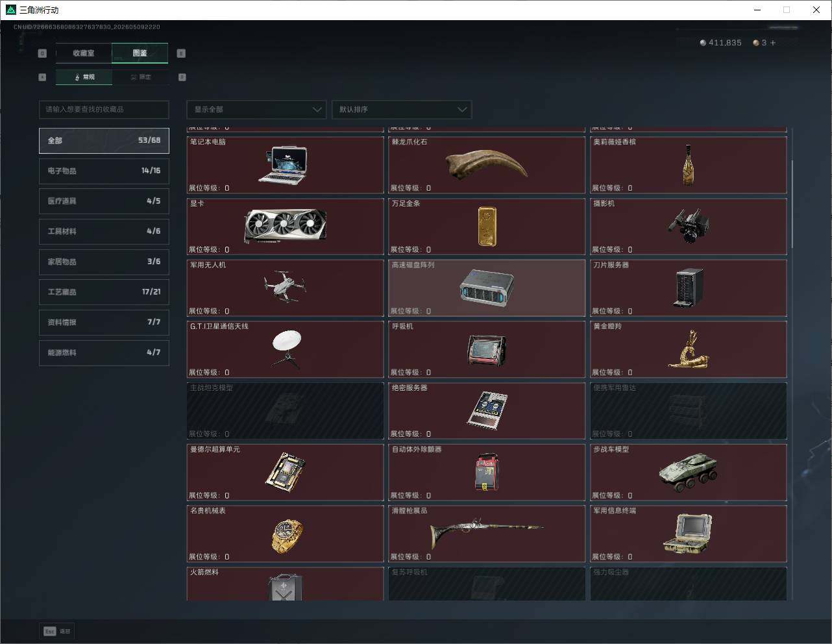Click the right key hint beside 图鉴
The image size is (832, 644).
[181, 53]
